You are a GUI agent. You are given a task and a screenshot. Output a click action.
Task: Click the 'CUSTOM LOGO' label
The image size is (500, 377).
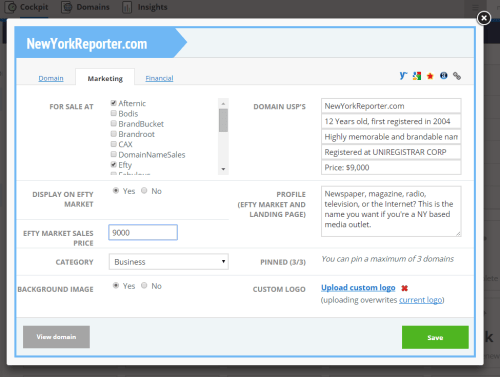pos(279,289)
